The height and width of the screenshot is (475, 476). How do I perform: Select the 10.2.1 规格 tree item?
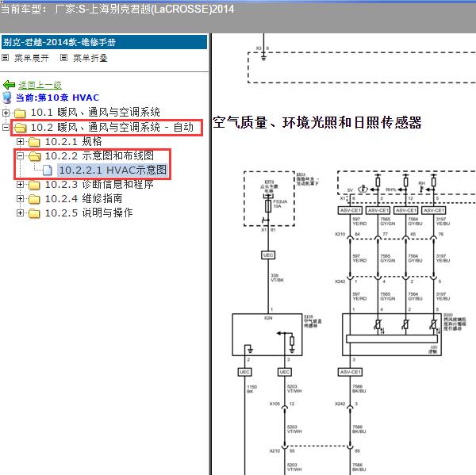point(74,141)
